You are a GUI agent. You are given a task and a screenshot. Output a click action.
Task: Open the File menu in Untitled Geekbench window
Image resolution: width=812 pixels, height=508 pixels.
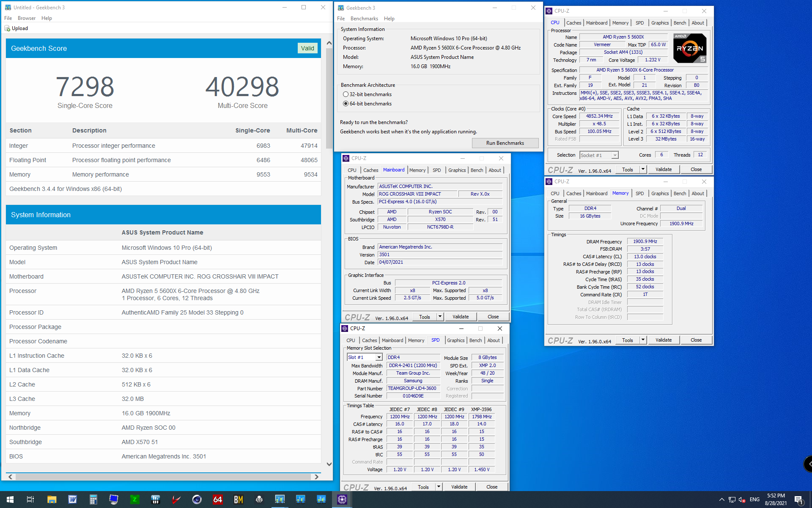click(x=8, y=18)
